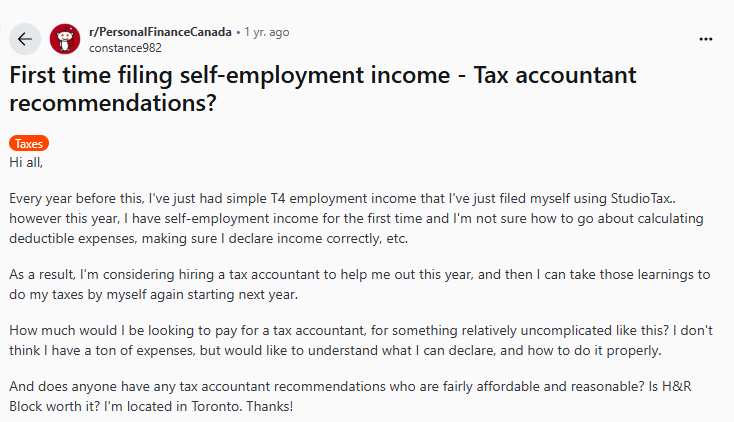Screen dimensions: 734x422
Task: Click the subreddit's round Snoo avatar
Action: (x=65, y=39)
